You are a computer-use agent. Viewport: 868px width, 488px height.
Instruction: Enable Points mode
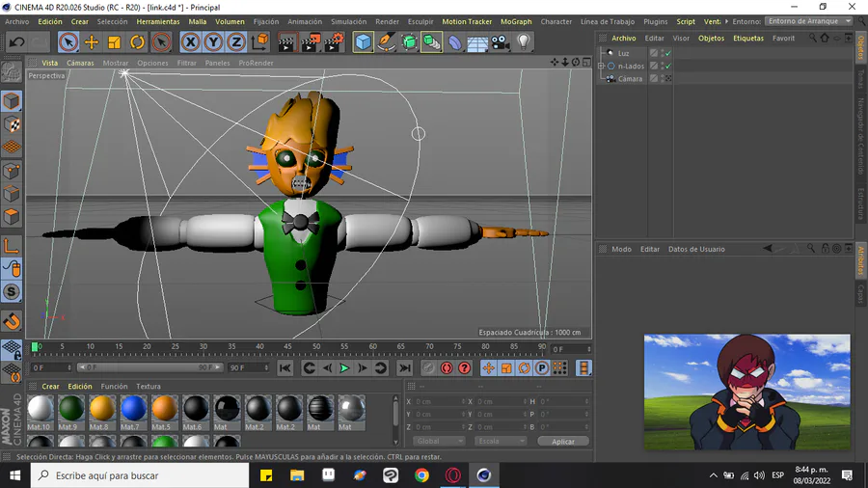pyautogui.click(x=12, y=171)
